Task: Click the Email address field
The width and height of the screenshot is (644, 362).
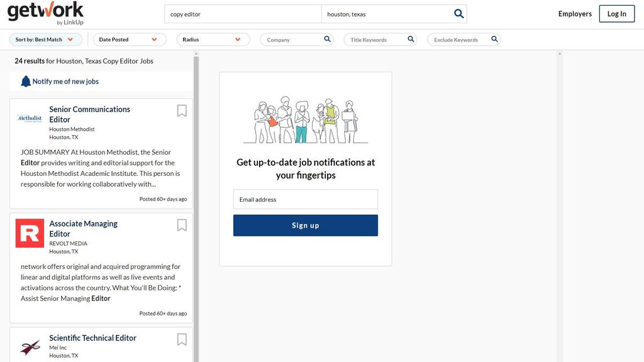Action: click(305, 199)
